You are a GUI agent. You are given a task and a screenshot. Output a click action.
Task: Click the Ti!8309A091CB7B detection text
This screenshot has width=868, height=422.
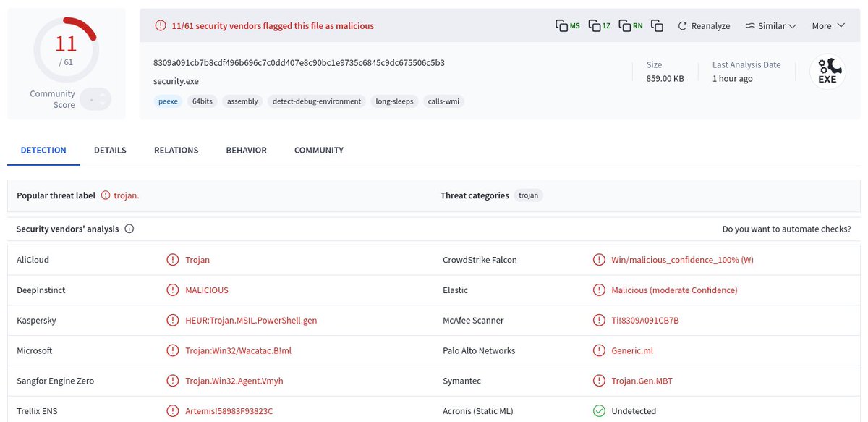click(x=645, y=320)
